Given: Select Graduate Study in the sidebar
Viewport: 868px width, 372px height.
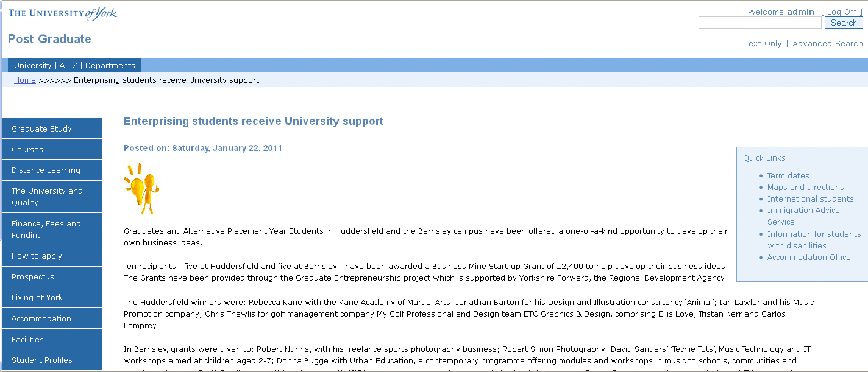Looking at the screenshot, I should pos(41,129).
